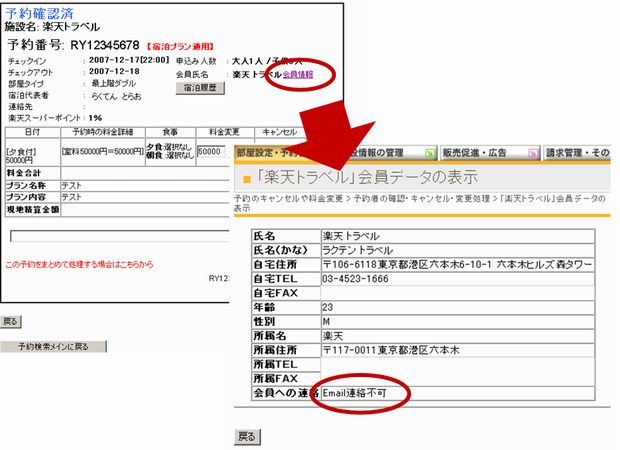Select the 予約確認済 heading
Viewport: 620px width, 450px height.
click(x=40, y=13)
